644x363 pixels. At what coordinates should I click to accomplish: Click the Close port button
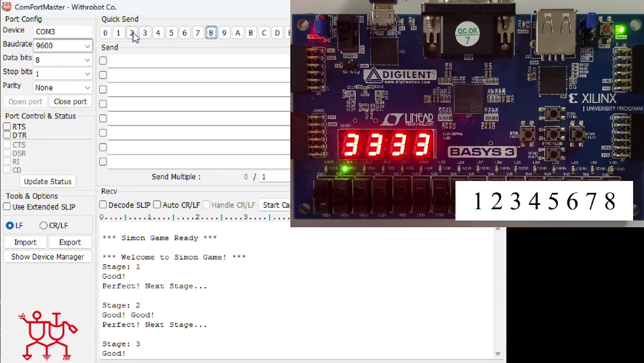click(x=70, y=101)
